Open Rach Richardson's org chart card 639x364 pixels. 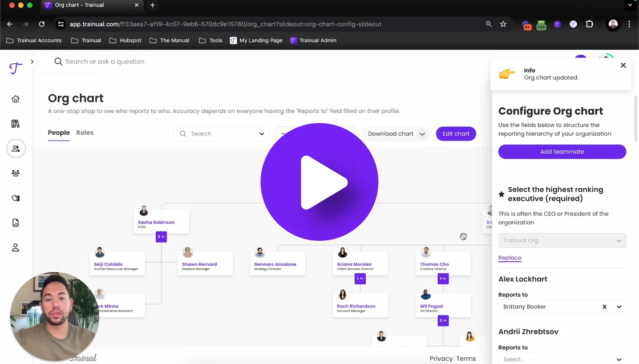point(360,305)
